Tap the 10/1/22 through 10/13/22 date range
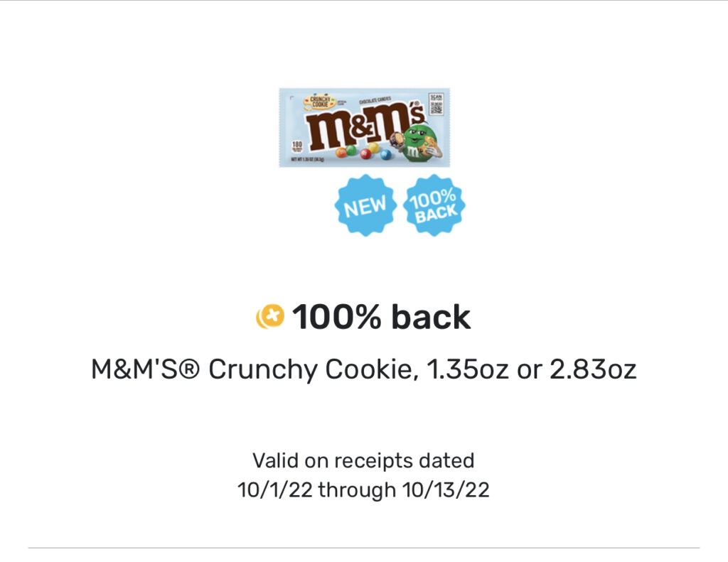 363,490
